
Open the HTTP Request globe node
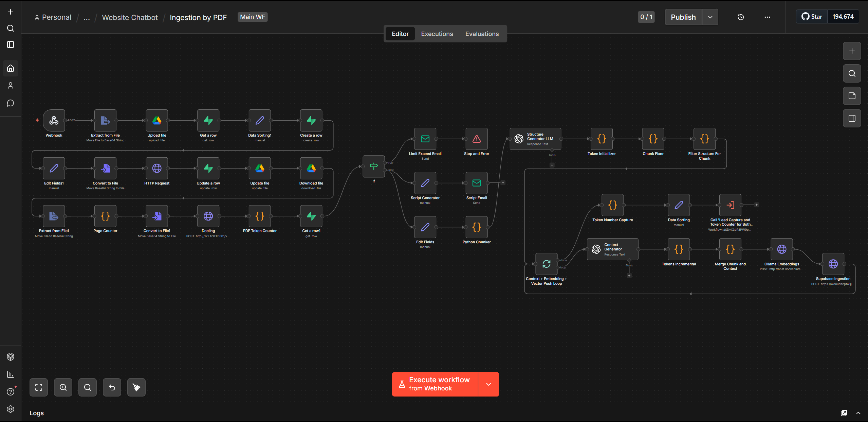pos(157,168)
